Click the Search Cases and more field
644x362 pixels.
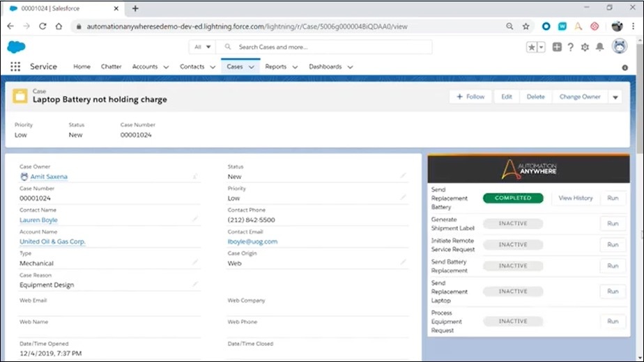325,47
